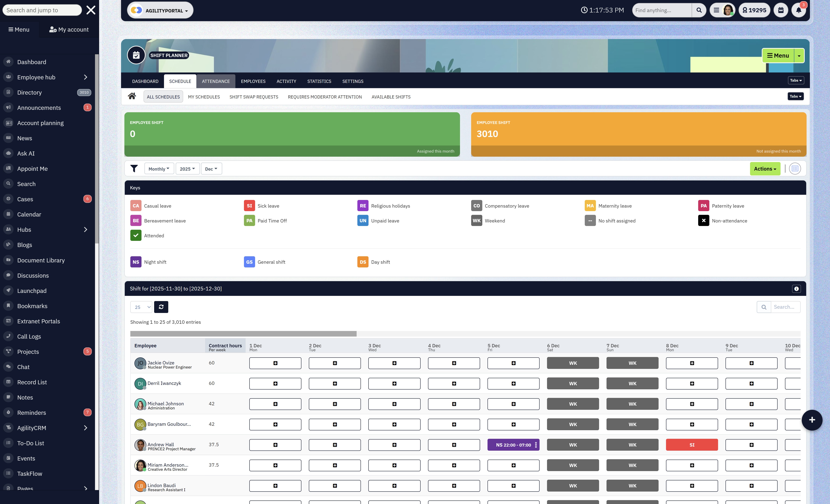Open the Monthly view dropdown

tap(159, 168)
